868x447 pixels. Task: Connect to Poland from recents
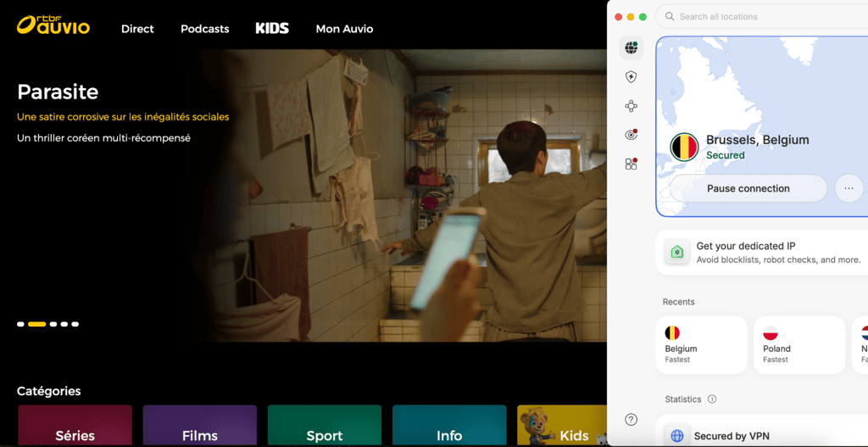[799, 345]
